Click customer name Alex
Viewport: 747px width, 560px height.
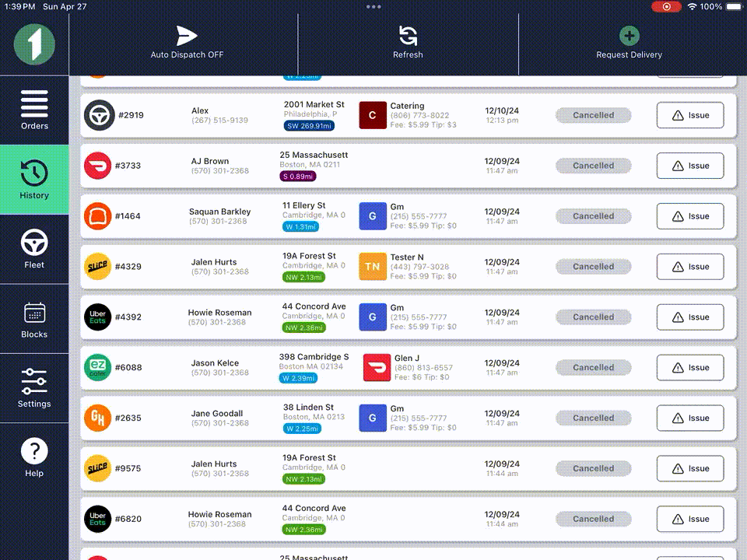click(200, 110)
